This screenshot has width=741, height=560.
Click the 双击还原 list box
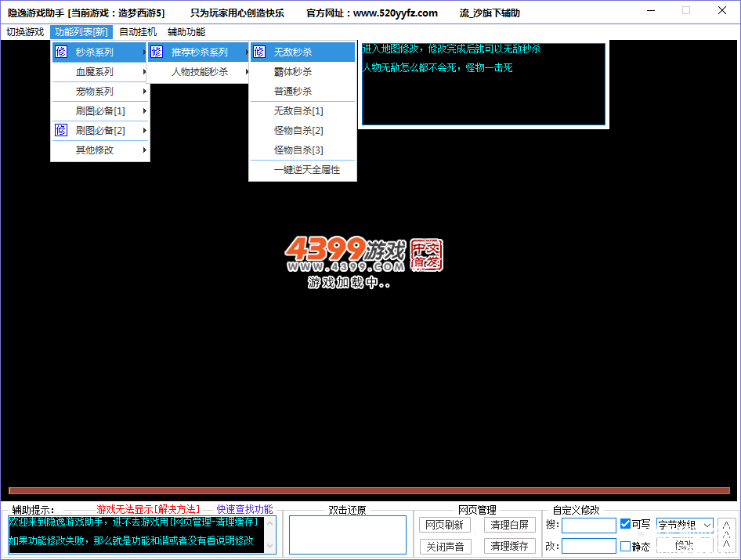click(x=348, y=534)
